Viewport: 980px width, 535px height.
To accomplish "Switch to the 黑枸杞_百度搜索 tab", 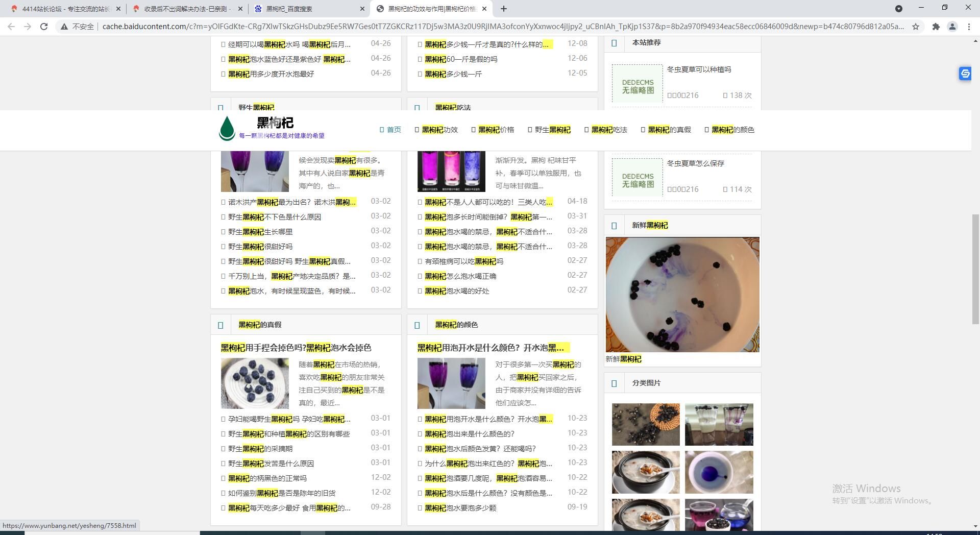I will pyautogui.click(x=288, y=9).
